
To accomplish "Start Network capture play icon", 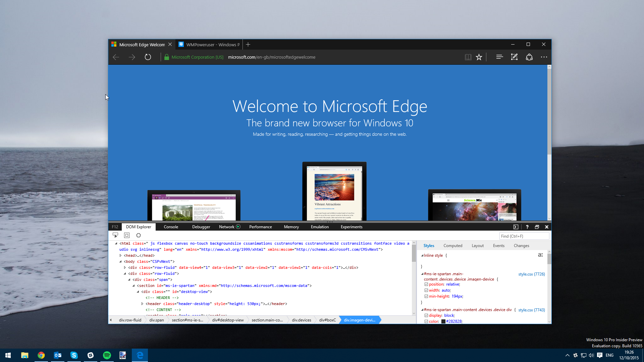I will click(238, 227).
